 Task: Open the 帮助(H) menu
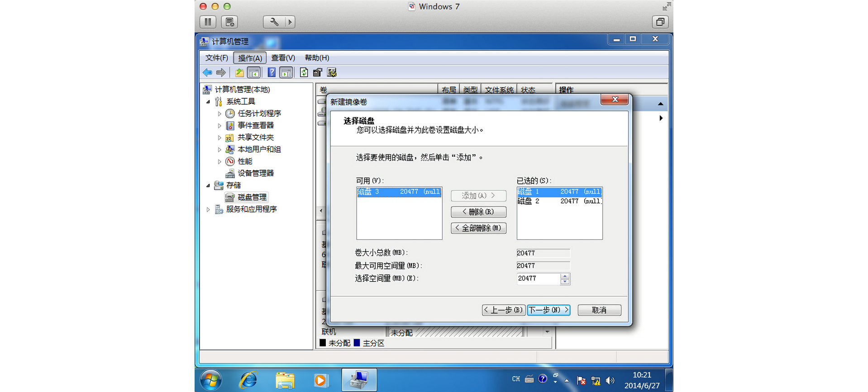click(317, 58)
